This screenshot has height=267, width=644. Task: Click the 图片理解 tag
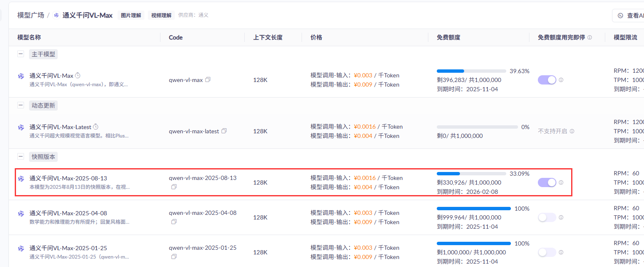[131, 15]
